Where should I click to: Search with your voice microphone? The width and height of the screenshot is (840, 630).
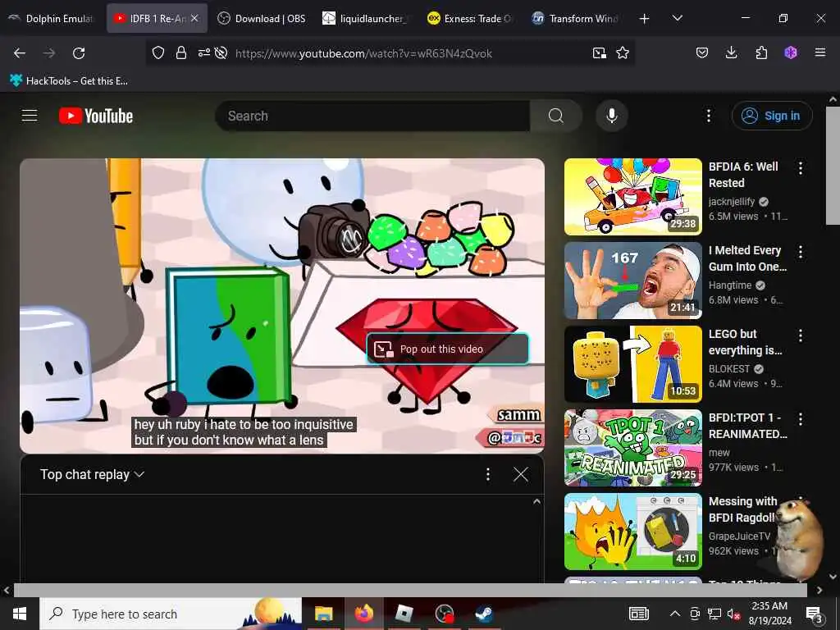pyautogui.click(x=612, y=116)
